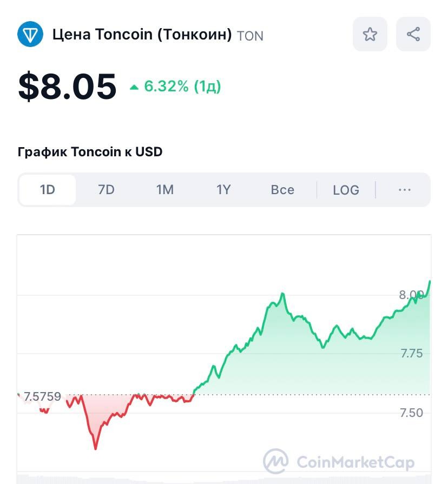Image resolution: width=448 pixels, height=484 pixels.
Task: Click the Toncoin logo icon
Action: [x=30, y=35]
